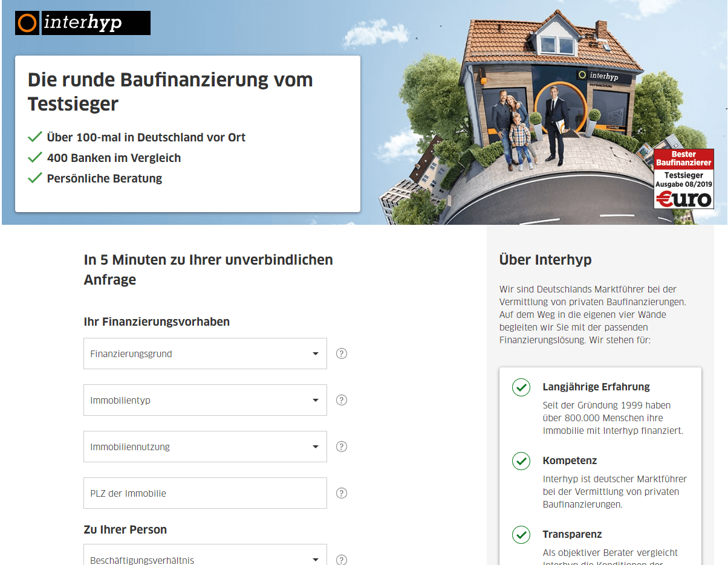
Task: Click checkmark next to 400 Banken im Vergleich
Action: [35, 158]
